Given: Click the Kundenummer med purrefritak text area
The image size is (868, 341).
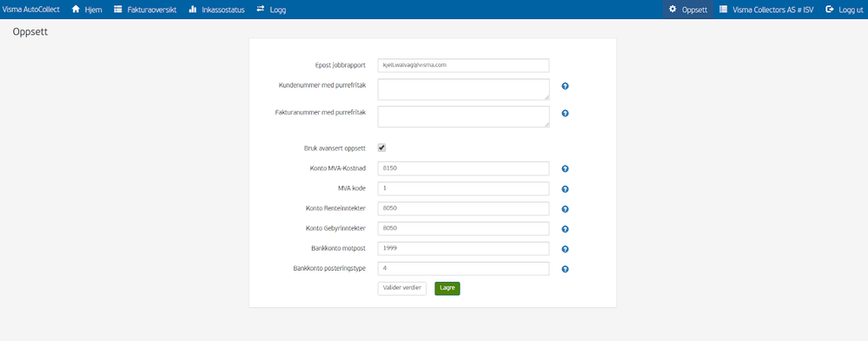Looking at the screenshot, I should [x=463, y=89].
